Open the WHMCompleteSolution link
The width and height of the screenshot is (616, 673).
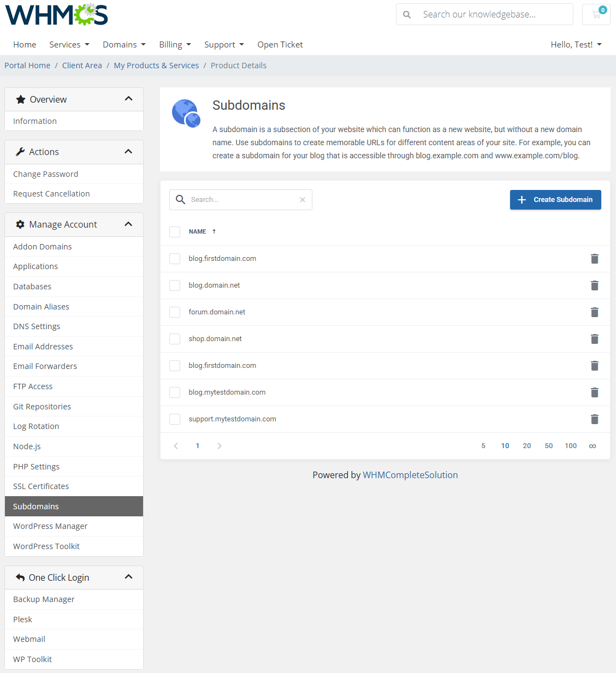(x=410, y=475)
